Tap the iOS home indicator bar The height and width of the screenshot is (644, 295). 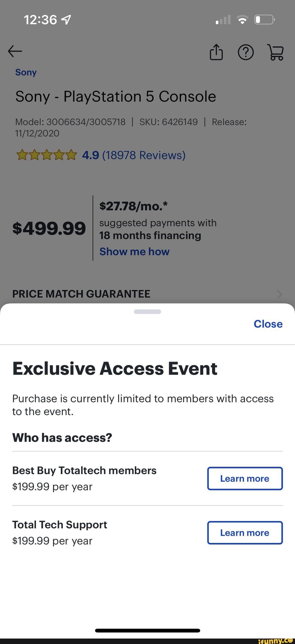[147, 630]
